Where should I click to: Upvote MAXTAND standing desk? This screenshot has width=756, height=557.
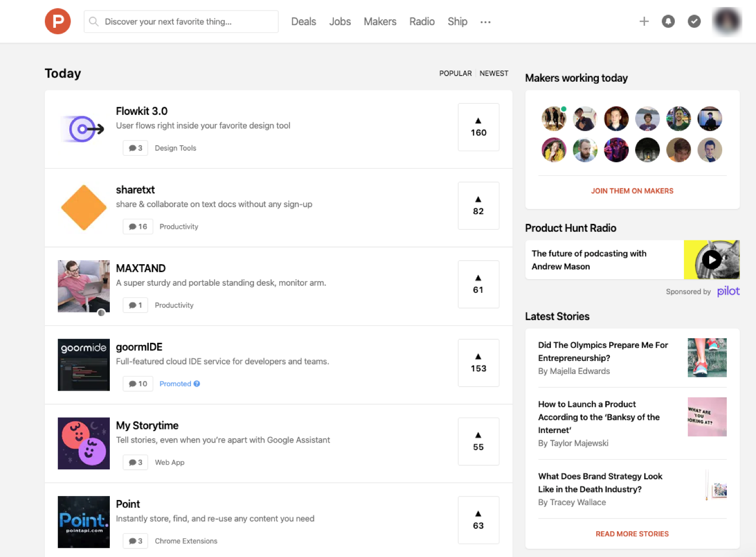(478, 284)
